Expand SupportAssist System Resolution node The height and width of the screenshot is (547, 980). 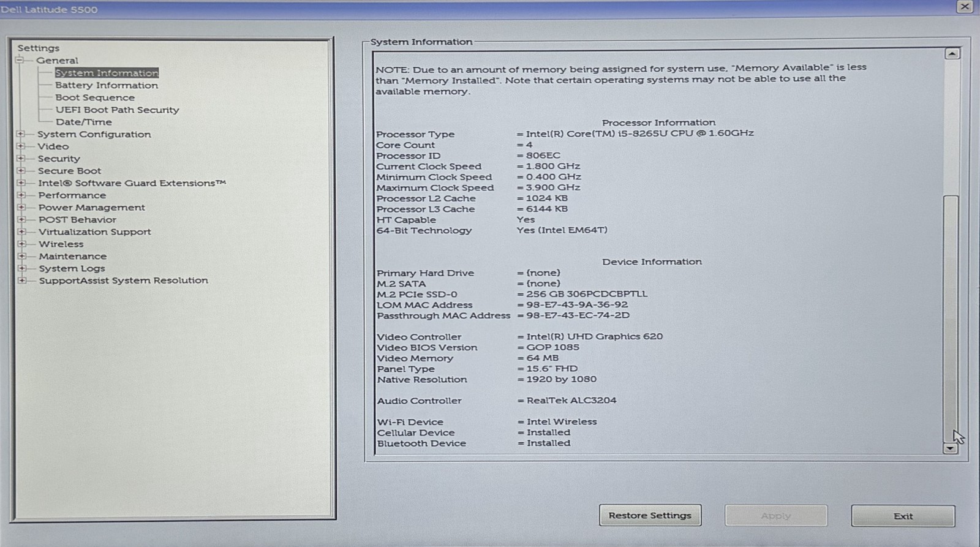(x=22, y=281)
